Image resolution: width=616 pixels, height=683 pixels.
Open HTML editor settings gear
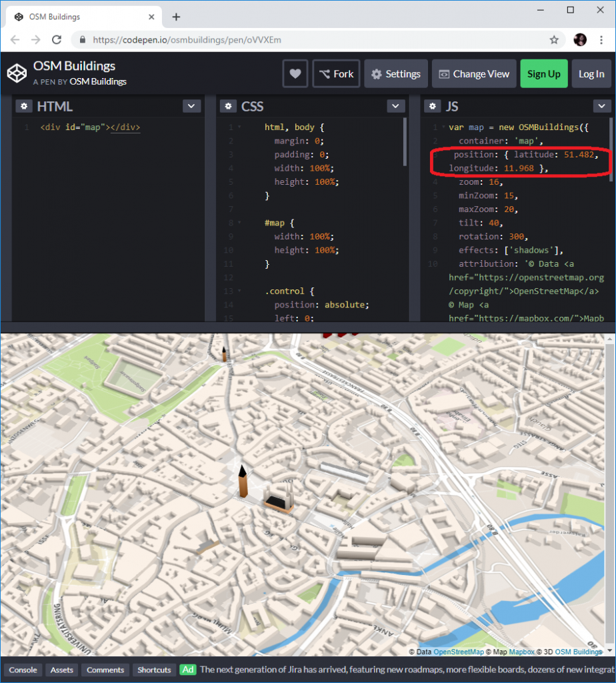point(24,107)
